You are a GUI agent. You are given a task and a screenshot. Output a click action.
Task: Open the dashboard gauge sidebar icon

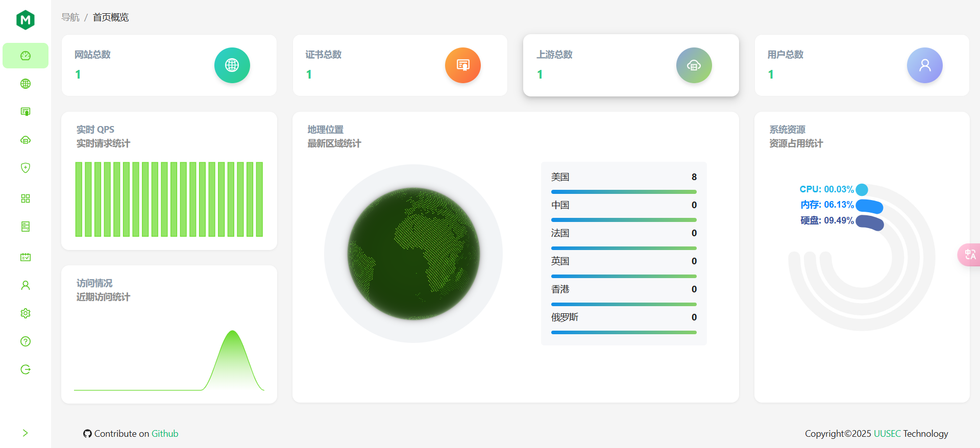point(26,56)
